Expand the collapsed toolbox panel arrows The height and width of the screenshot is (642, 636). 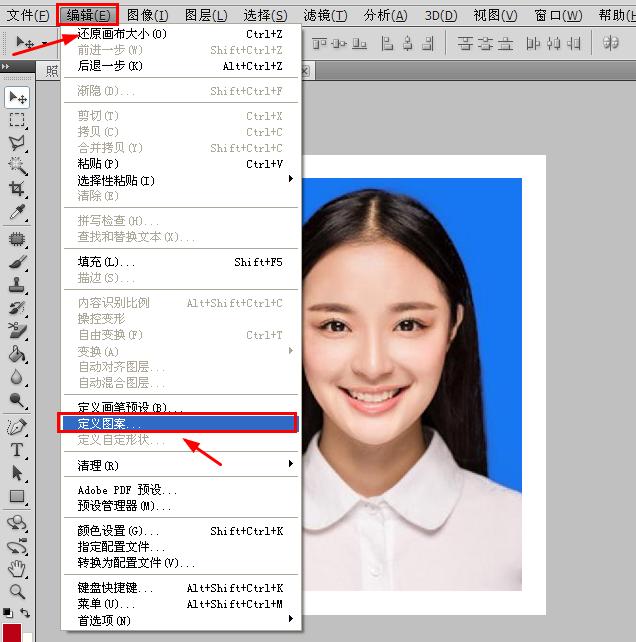(6, 66)
